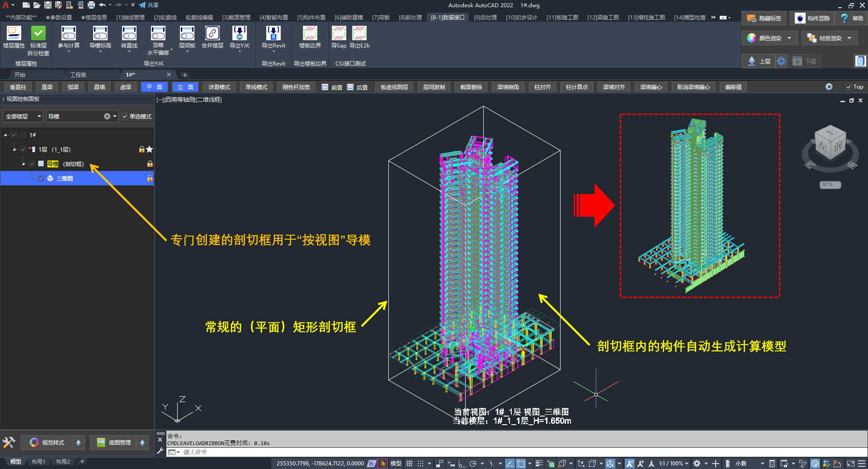Screen dimensions: 868x469
Task: Click the 导出Revit icon
Action: 274,34
